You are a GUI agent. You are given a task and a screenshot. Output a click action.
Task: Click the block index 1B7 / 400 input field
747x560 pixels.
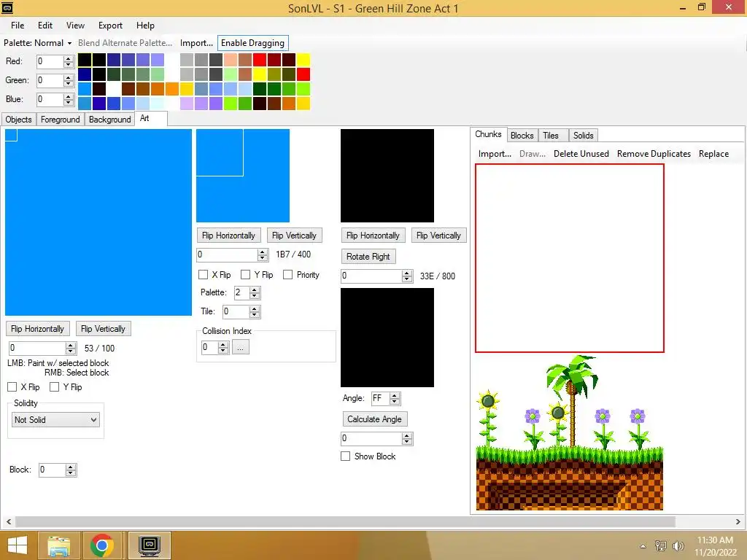pyautogui.click(x=228, y=254)
